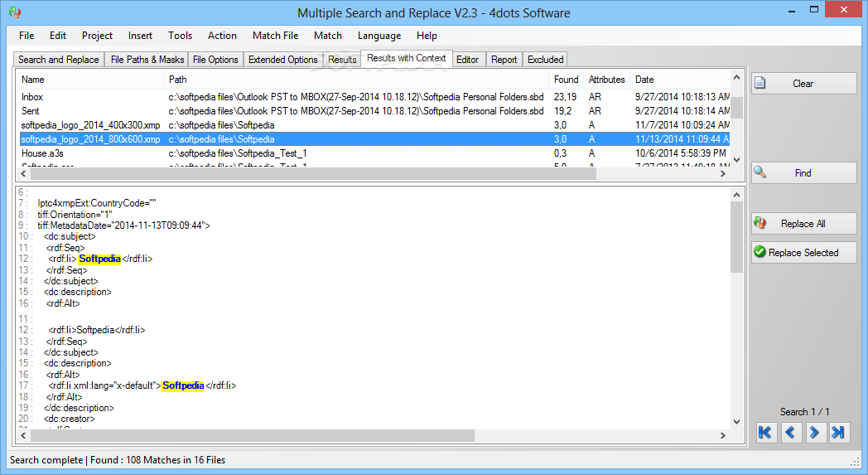Go to first search result arrow
The width and height of the screenshot is (868, 475).
tap(765, 433)
